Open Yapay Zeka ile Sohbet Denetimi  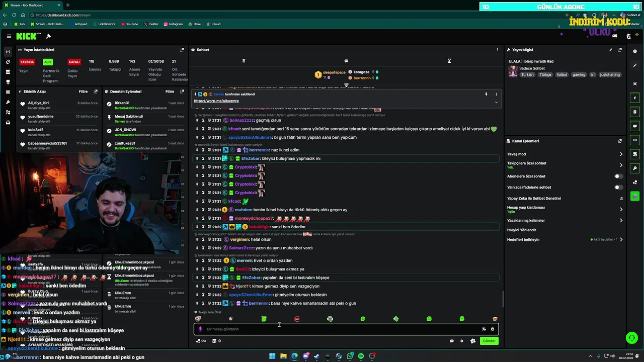click(x=534, y=199)
